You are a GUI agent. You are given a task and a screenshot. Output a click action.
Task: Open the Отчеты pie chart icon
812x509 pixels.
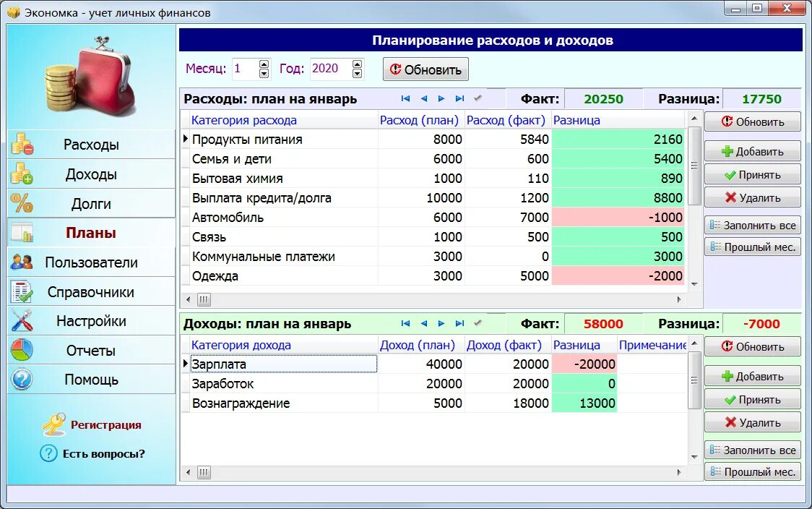tap(22, 351)
